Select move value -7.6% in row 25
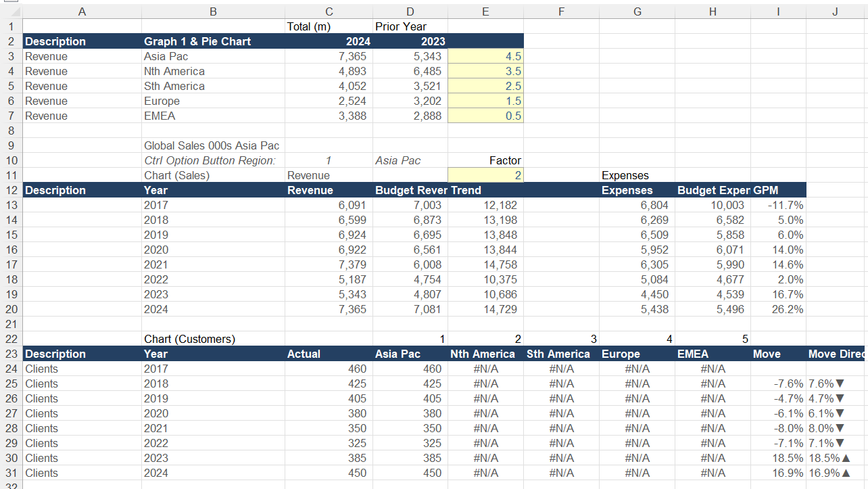The image size is (868, 489). click(778, 383)
